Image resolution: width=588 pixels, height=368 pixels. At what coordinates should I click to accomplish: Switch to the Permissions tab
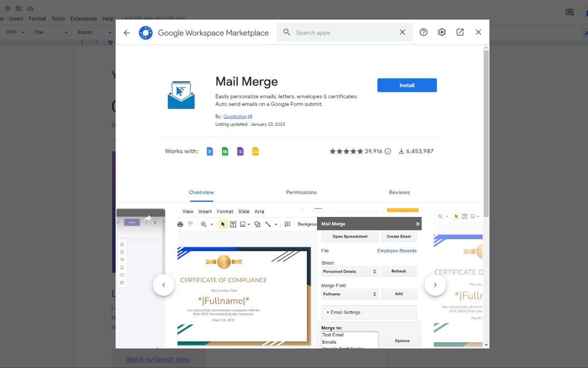301,192
